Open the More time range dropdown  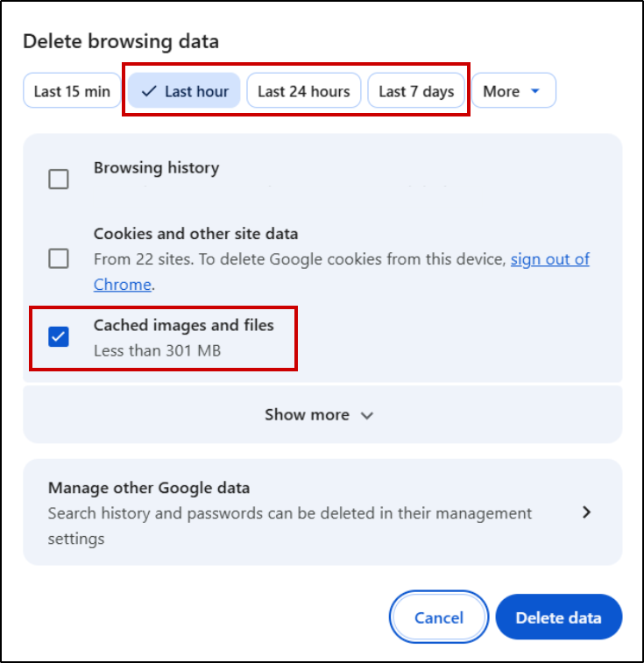513,91
